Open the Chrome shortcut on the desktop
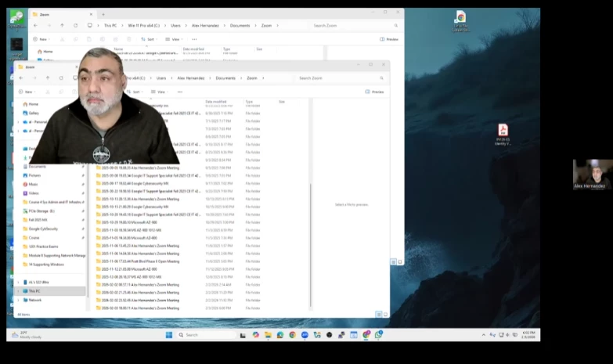Screen dimensions: 613x364 (460, 20)
